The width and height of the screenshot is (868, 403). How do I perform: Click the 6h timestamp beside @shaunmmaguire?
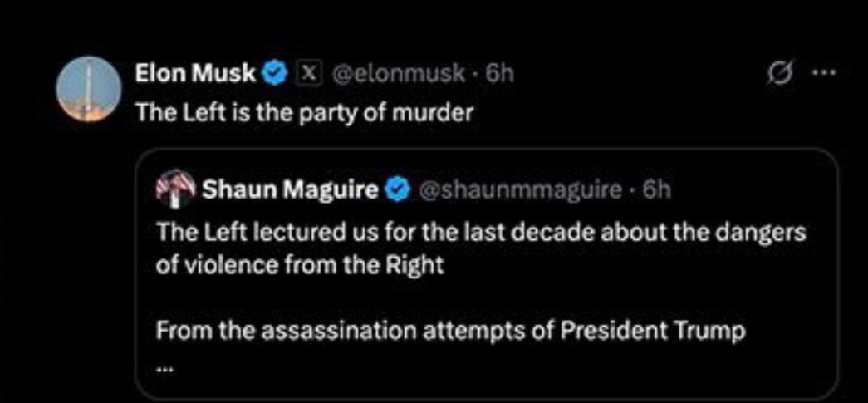[656, 190]
